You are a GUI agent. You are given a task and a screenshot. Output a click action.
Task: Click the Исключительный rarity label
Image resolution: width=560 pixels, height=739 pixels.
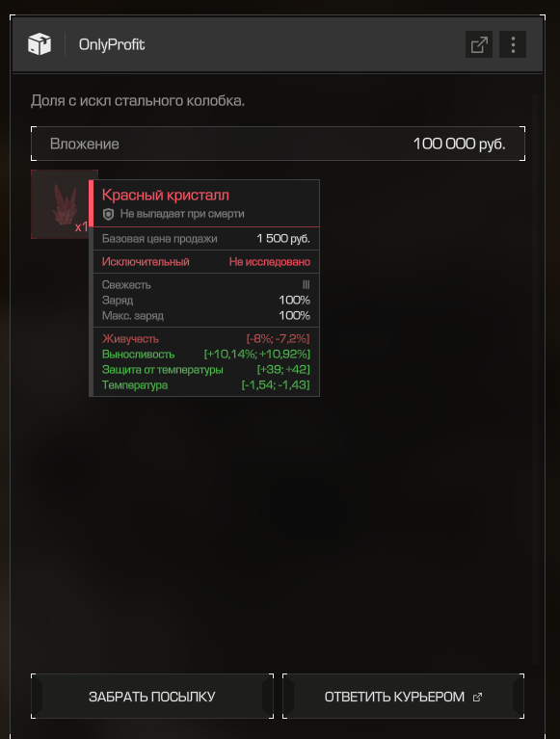[x=146, y=261]
